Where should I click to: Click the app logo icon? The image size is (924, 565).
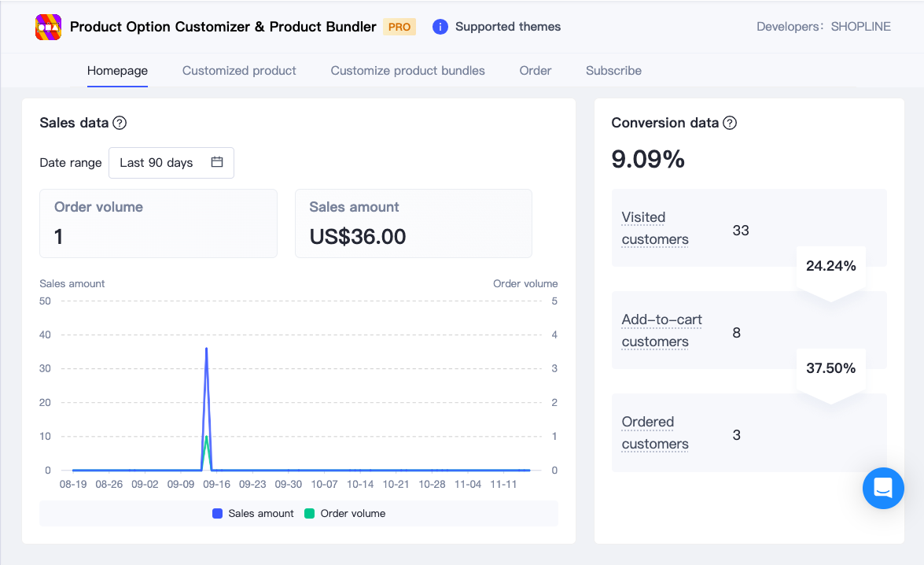48,26
